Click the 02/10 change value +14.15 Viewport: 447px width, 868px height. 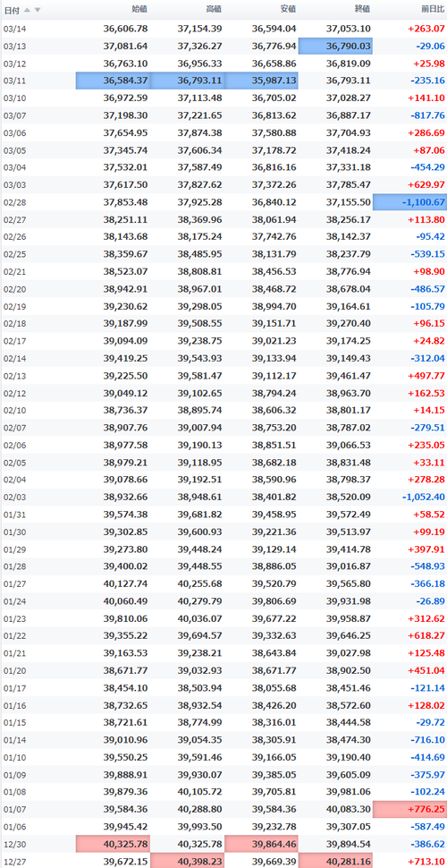[429, 411]
